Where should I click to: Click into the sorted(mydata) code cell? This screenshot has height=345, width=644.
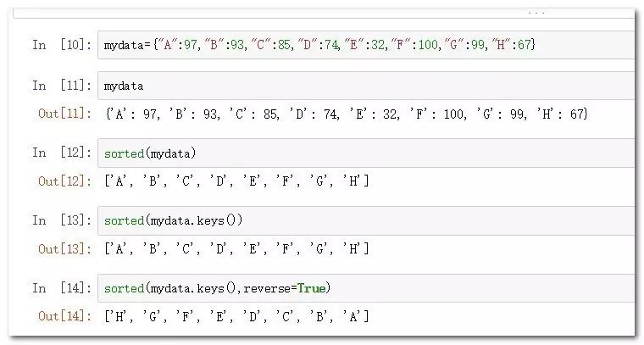[x=364, y=153]
